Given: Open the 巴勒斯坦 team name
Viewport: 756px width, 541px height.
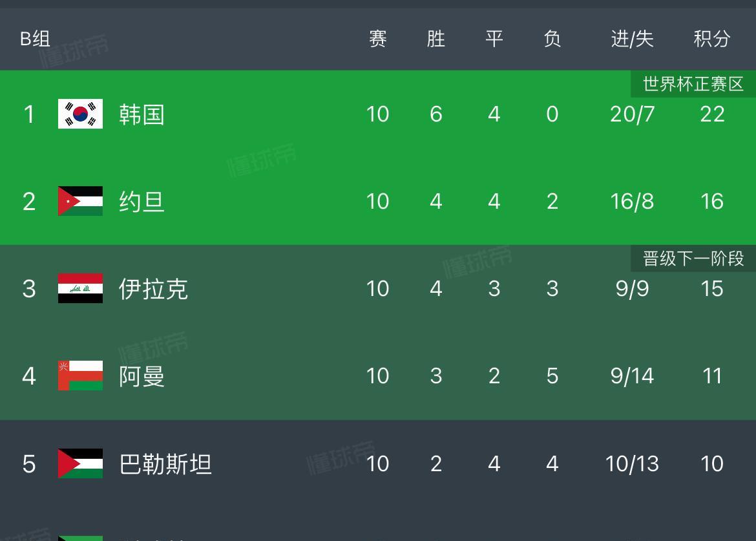Looking at the screenshot, I should point(165,464).
